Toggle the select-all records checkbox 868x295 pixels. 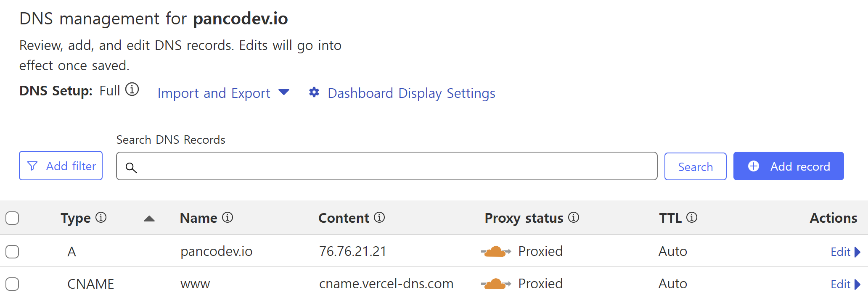tap(12, 218)
